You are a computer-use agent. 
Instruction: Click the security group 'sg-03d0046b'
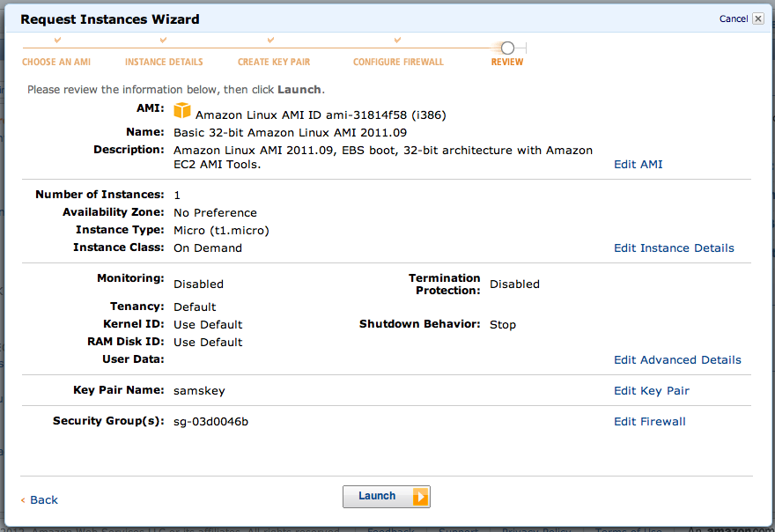click(211, 422)
